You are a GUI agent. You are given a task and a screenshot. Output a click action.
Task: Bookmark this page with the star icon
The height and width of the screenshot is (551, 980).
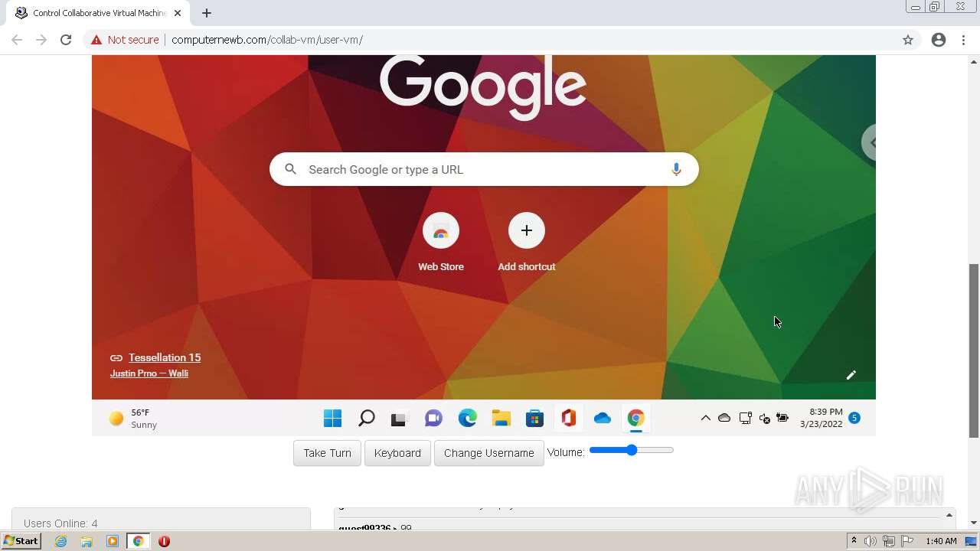pos(908,40)
